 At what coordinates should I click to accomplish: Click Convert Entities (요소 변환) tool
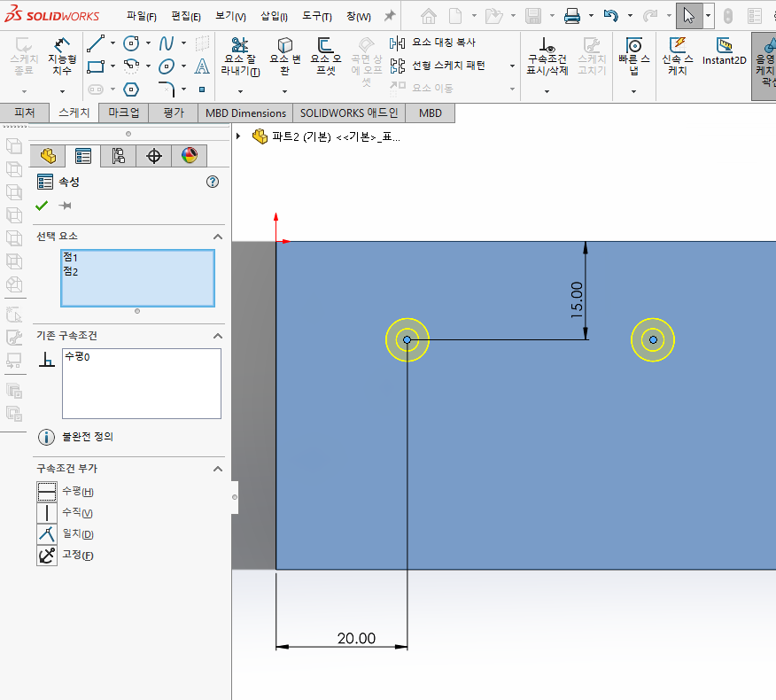284,56
